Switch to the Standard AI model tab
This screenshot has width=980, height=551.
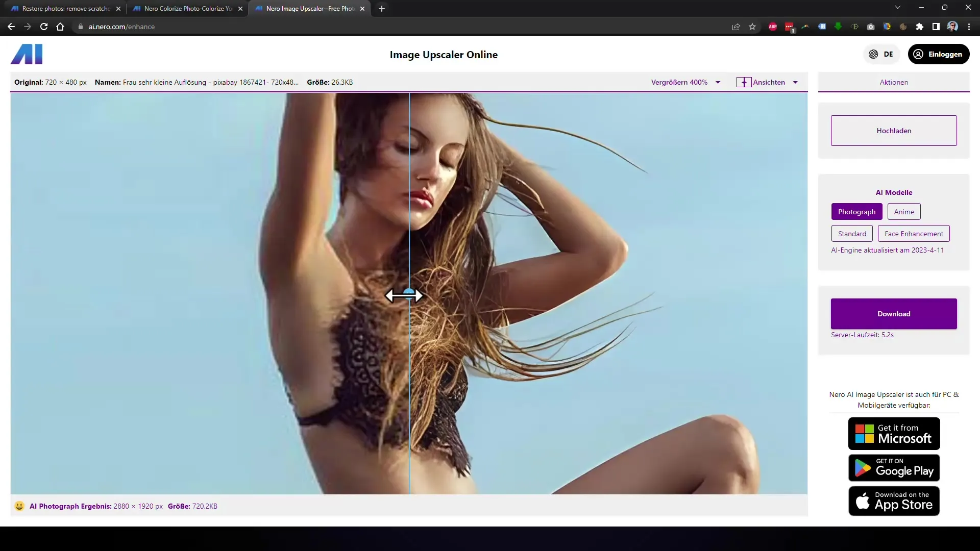click(851, 234)
